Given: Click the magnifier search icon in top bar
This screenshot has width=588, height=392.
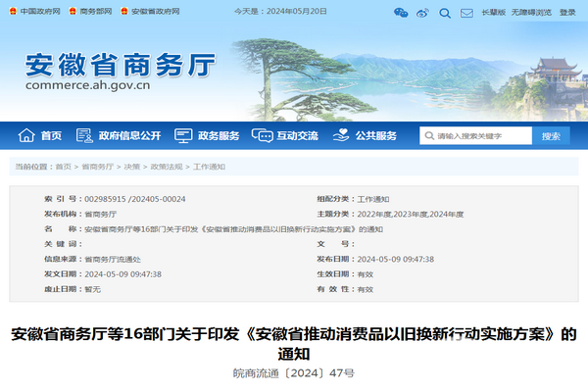Looking at the screenshot, I should point(444,13).
